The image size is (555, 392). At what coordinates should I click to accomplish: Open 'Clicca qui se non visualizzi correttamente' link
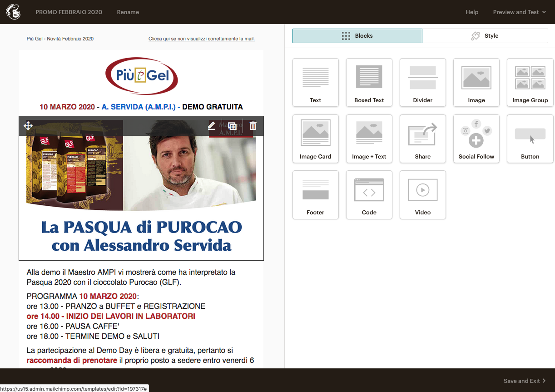(x=202, y=39)
